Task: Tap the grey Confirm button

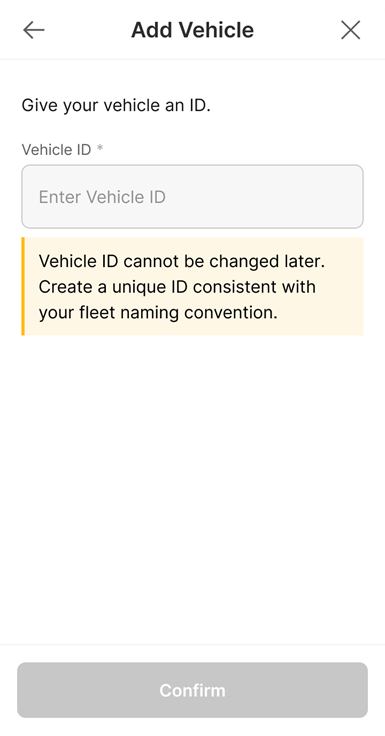Action: [192, 690]
